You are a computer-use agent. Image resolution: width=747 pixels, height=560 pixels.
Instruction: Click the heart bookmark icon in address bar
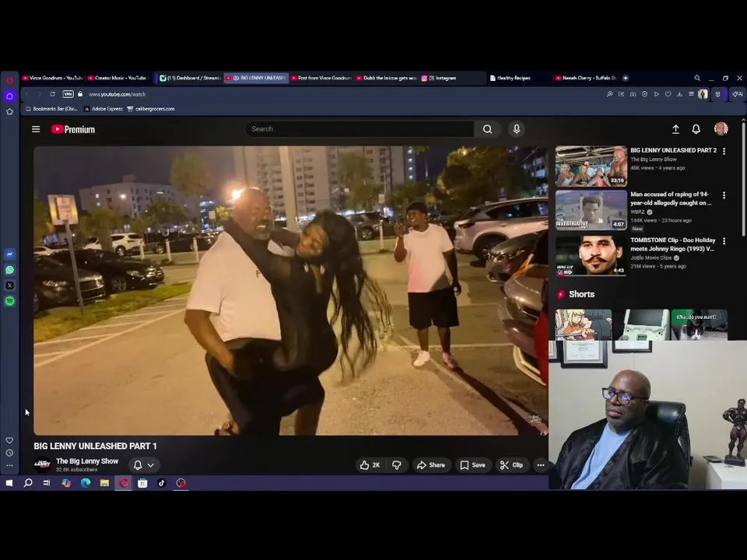(668, 94)
